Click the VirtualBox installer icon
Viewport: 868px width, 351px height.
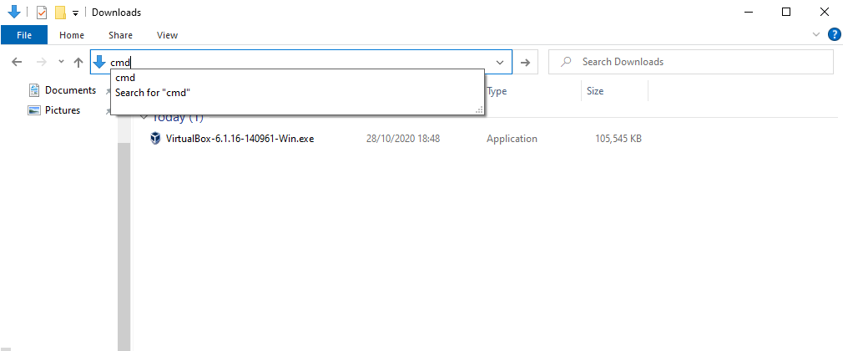[x=155, y=139]
